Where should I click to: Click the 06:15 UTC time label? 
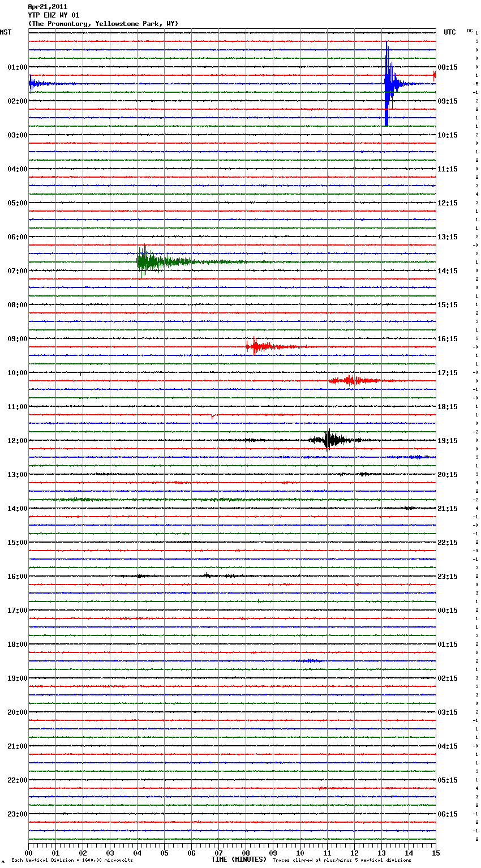tap(448, 814)
